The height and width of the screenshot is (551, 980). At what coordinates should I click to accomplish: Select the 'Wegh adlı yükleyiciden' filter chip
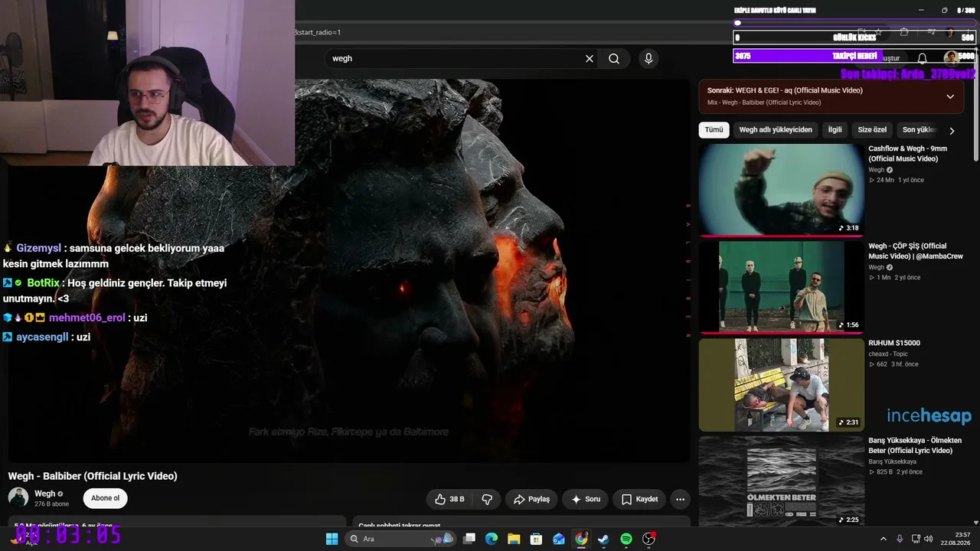tap(776, 130)
